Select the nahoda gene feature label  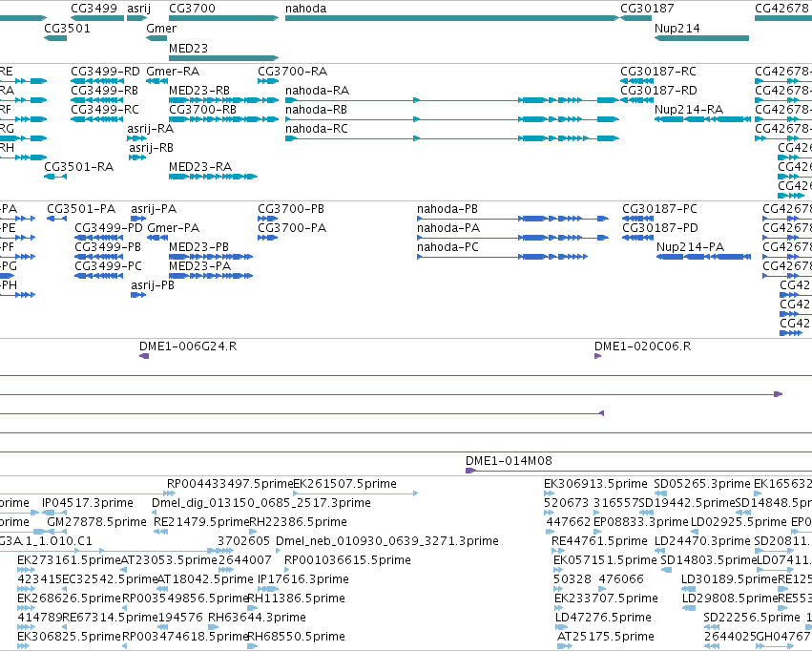[x=305, y=9]
